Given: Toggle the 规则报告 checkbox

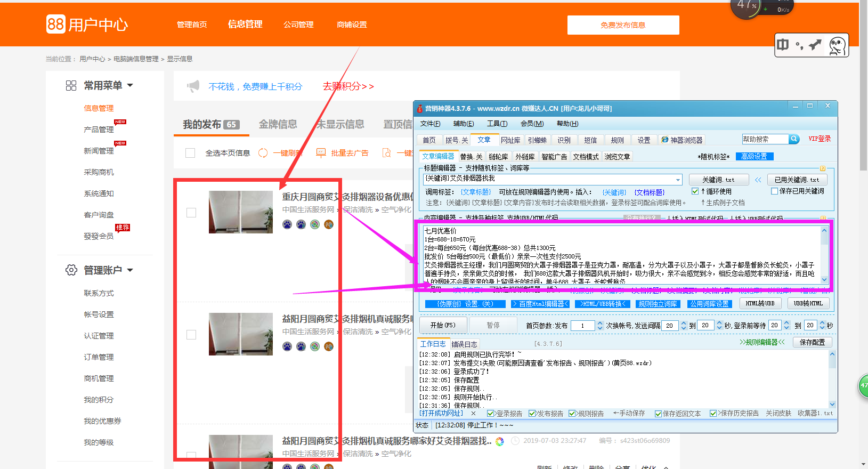Looking at the screenshot, I should [572, 414].
